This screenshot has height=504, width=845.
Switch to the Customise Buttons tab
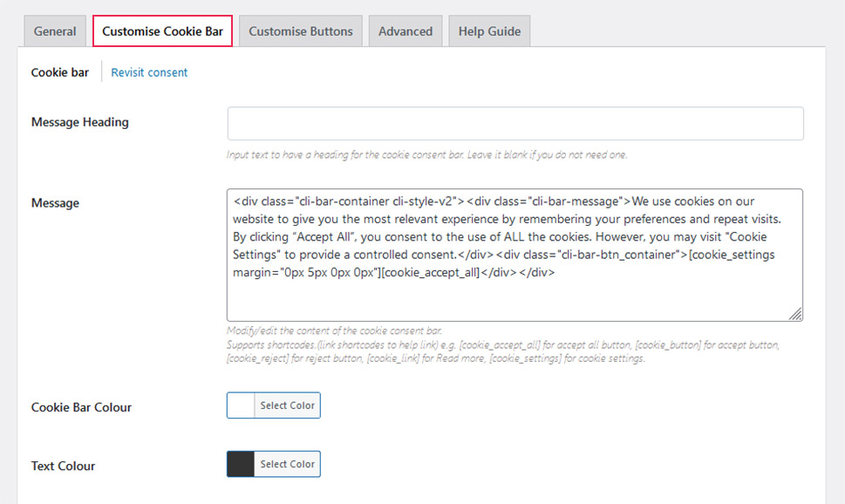(x=300, y=31)
